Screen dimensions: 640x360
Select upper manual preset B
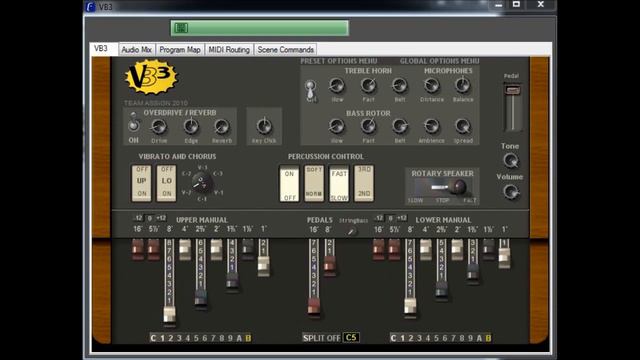pos(248,338)
